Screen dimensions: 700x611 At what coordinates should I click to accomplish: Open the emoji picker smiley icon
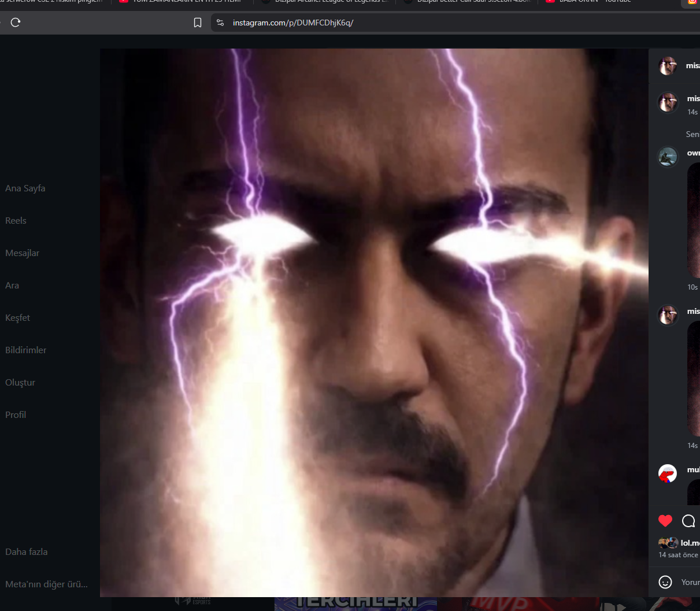[665, 582]
